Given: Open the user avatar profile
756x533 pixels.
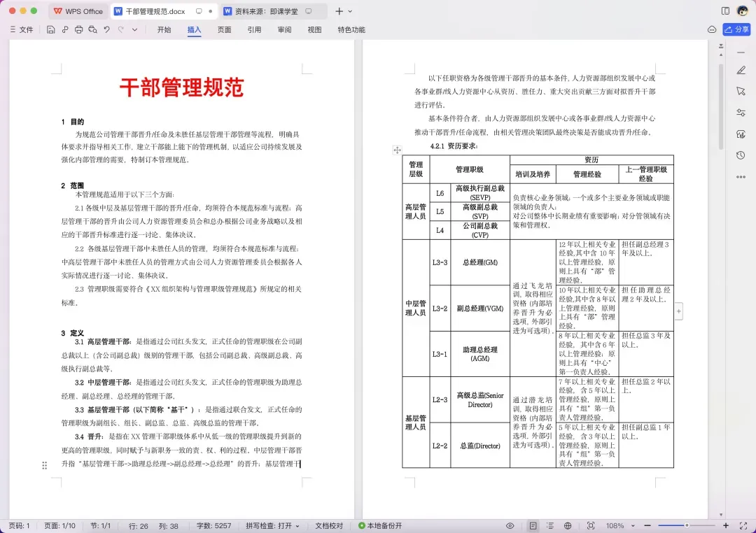Looking at the screenshot, I should pos(743,10).
